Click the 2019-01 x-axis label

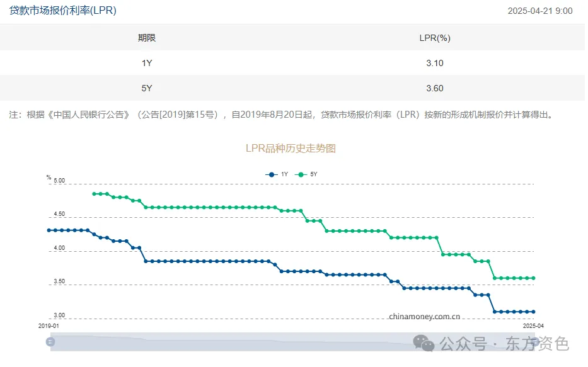pos(49,326)
